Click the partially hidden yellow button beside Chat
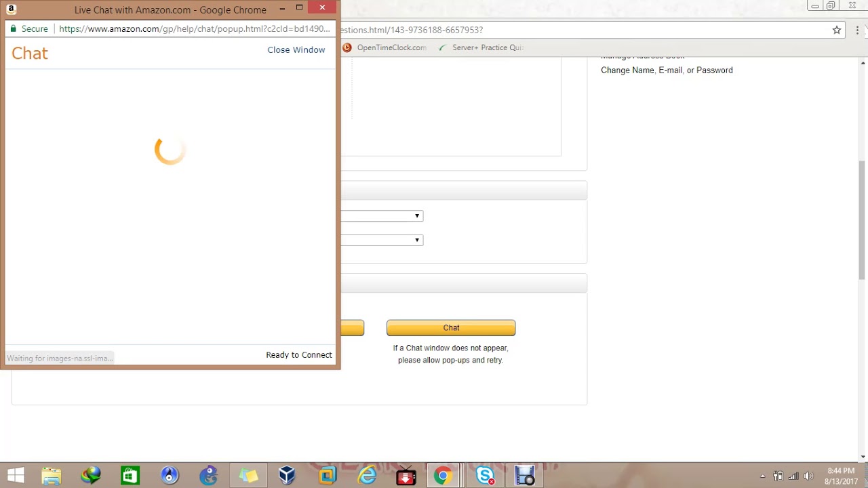868x488 pixels. point(353,328)
